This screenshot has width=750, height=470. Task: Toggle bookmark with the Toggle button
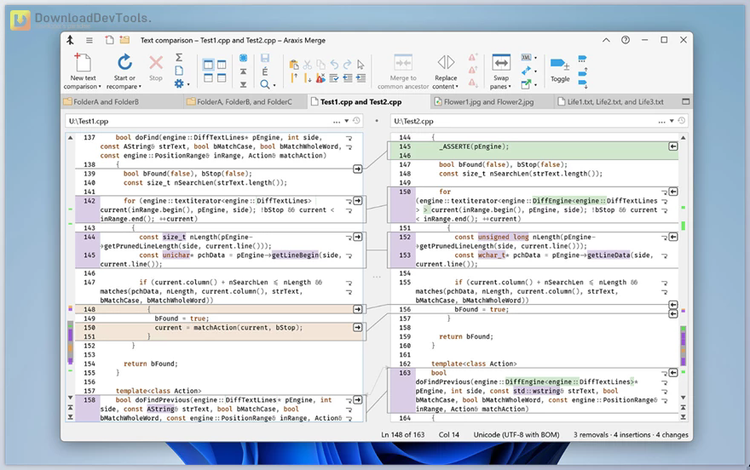click(560, 70)
